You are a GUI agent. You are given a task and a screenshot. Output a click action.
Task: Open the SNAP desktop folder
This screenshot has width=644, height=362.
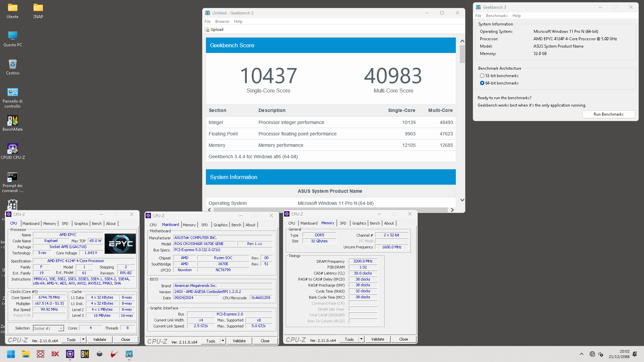coord(38,11)
